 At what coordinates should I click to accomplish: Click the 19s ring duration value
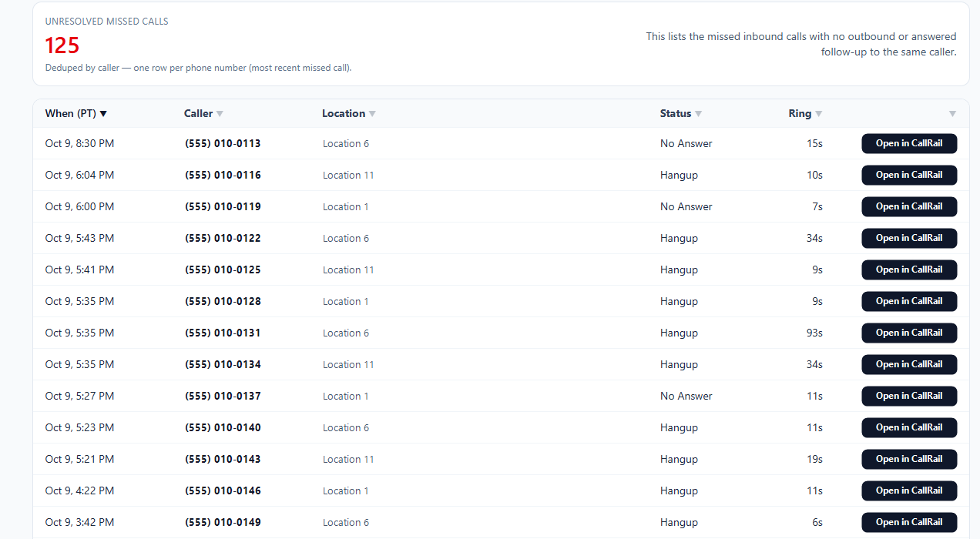[814, 460]
